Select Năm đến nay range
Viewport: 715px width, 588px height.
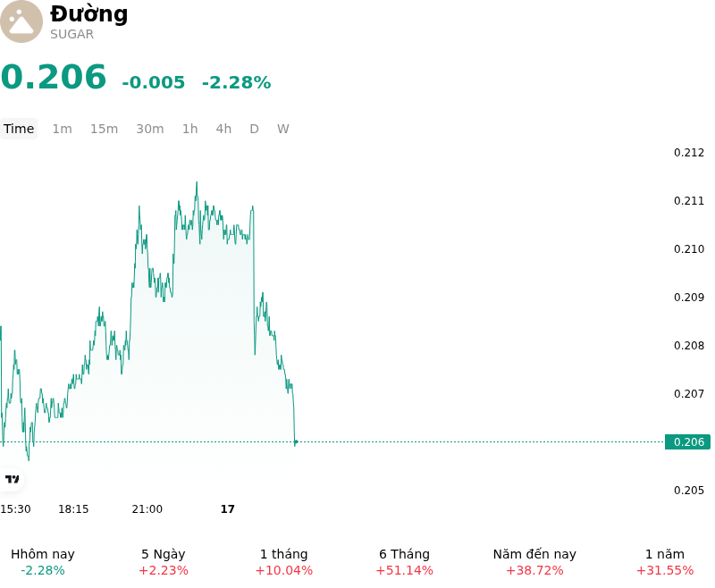click(x=534, y=562)
